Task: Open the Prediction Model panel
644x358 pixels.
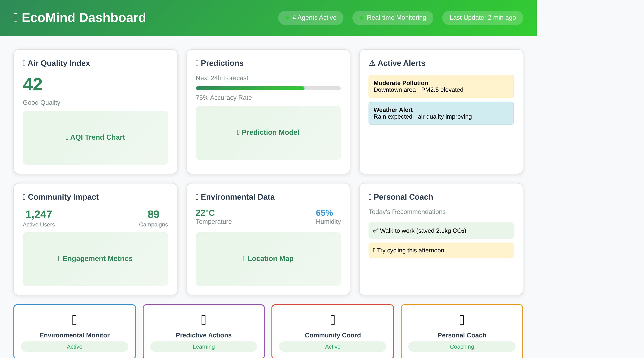Action: pos(268,133)
